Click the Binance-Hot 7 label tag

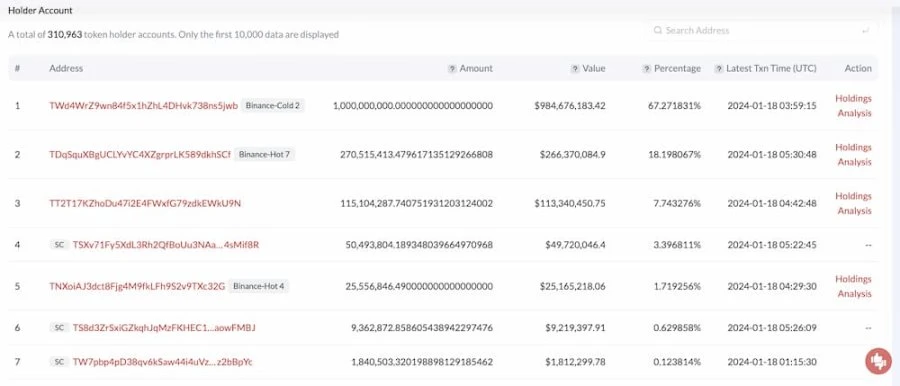265,155
